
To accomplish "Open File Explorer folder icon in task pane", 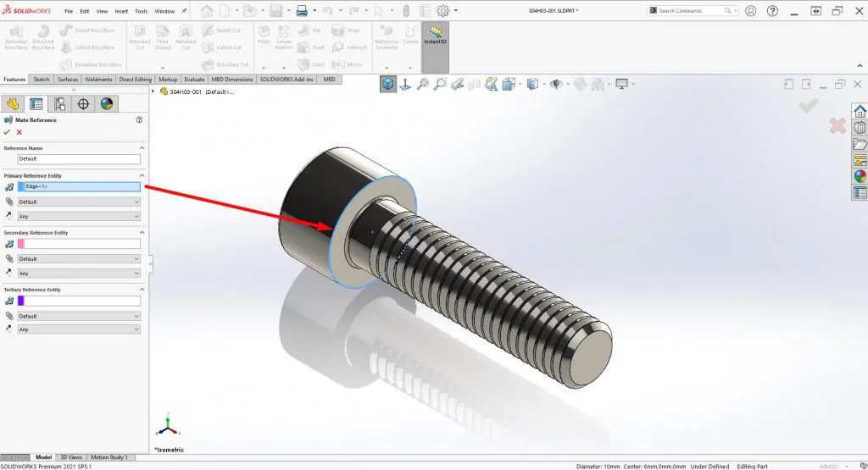I will point(860,144).
